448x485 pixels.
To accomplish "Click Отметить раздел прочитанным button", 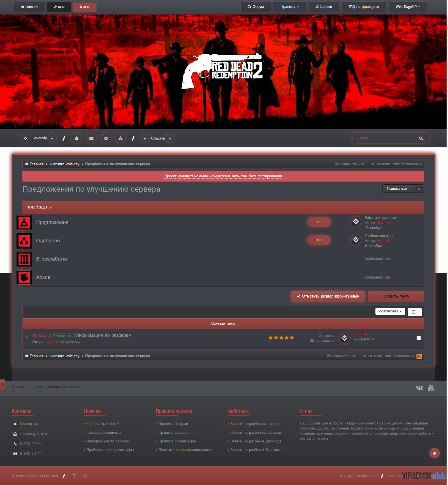I will (328, 296).
